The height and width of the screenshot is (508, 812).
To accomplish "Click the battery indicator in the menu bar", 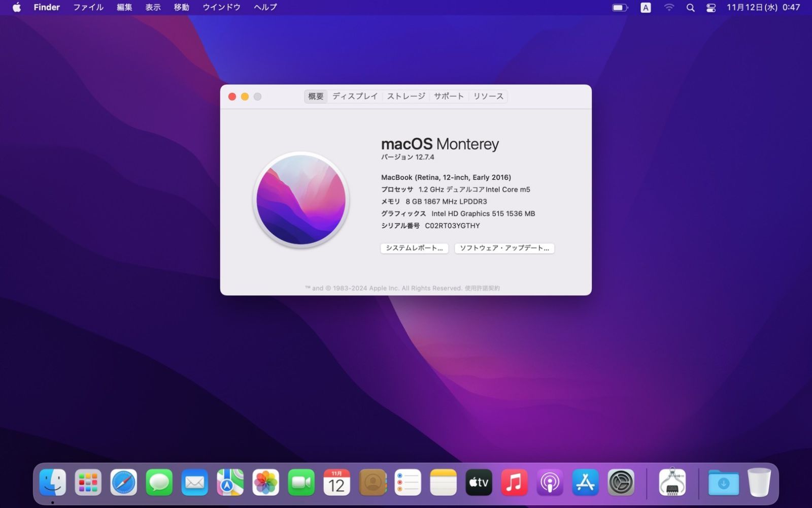I will 619,7.
